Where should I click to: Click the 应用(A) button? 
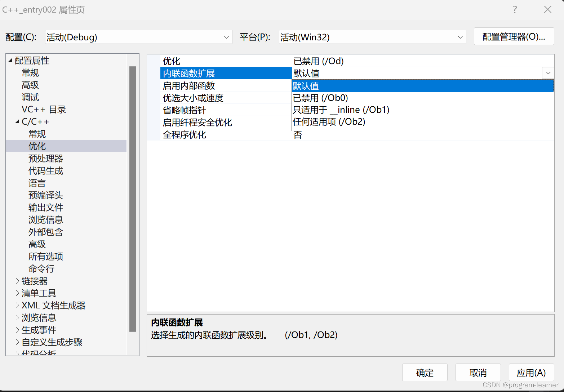tap(531, 373)
